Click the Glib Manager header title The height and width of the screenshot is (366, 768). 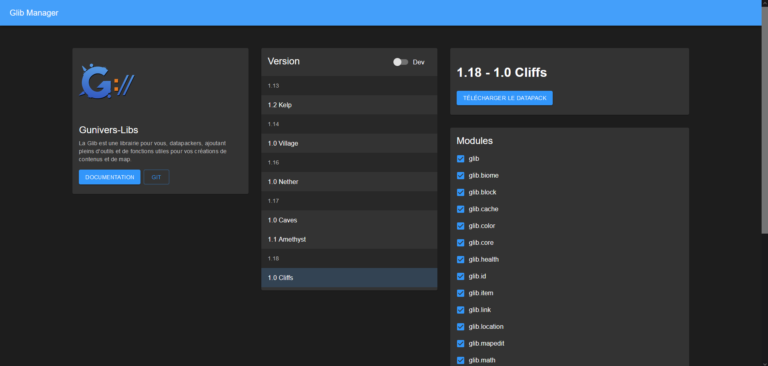coord(34,13)
